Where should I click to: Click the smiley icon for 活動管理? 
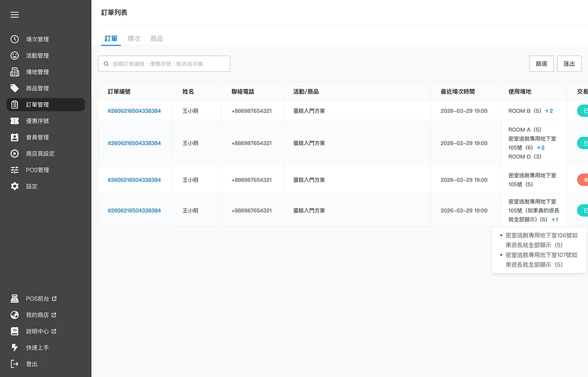click(x=14, y=55)
